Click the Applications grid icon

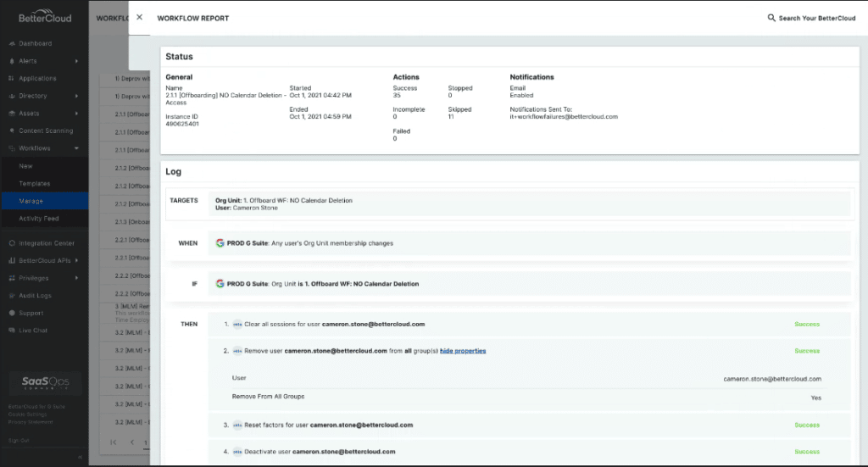pyautogui.click(x=12, y=79)
